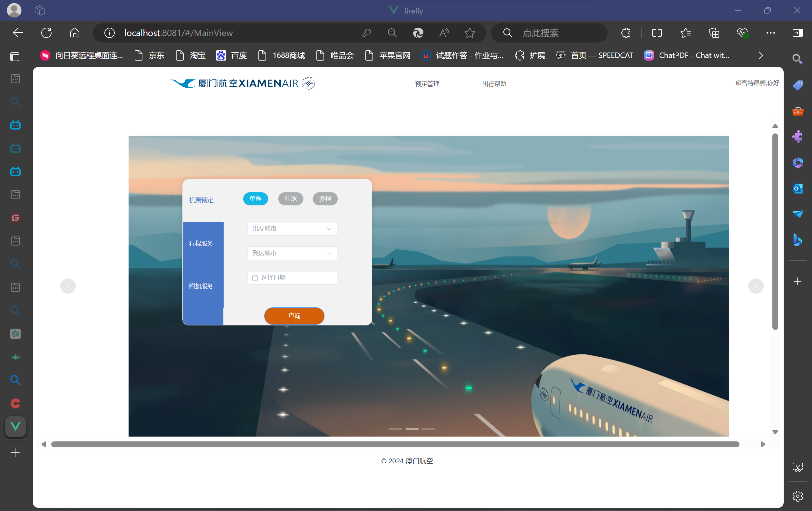Open the 出行帮助 navigation menu
812x511 pixels.
(494, 83)
